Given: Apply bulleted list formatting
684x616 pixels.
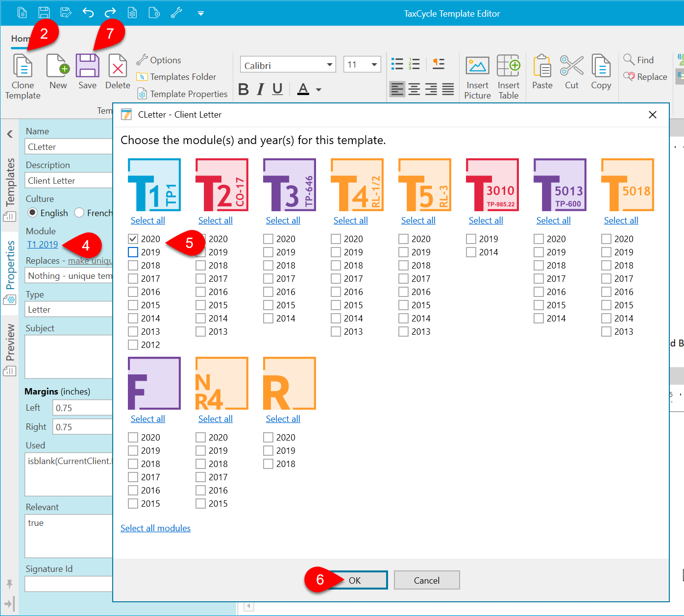Looking at the screenshot, I should (397, 64).
